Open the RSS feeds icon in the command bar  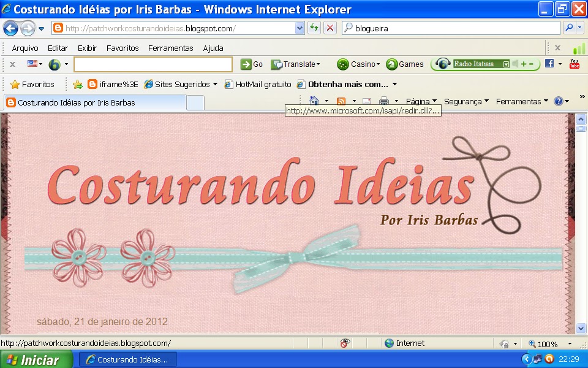coord(341,101)
